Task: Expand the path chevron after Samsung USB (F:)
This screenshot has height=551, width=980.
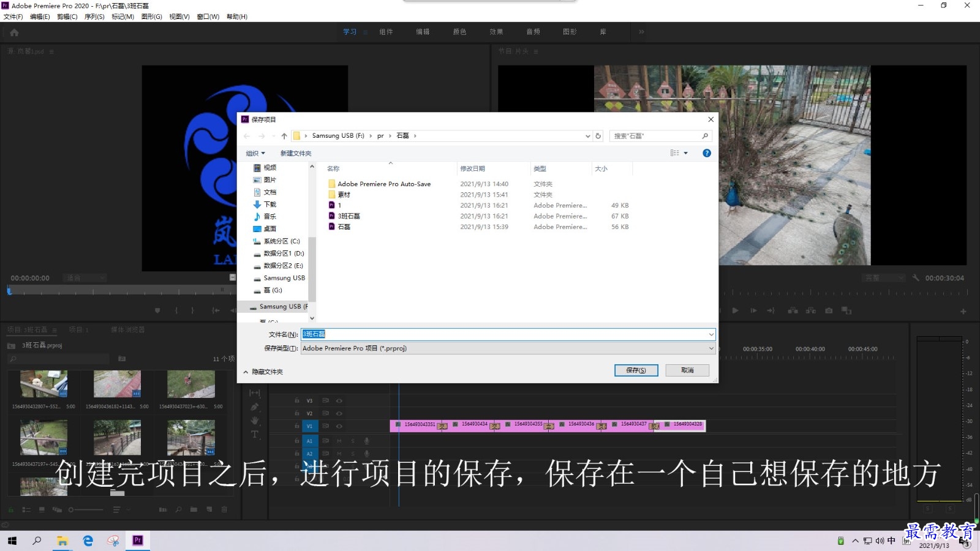Action: [x=370, y=136]
